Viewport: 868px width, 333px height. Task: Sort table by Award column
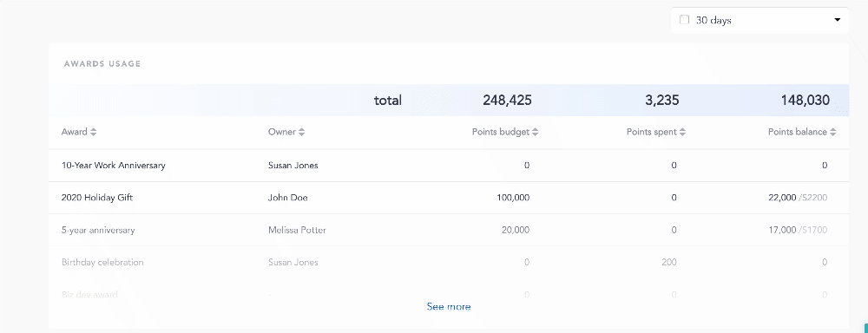(x=79, y=132)
